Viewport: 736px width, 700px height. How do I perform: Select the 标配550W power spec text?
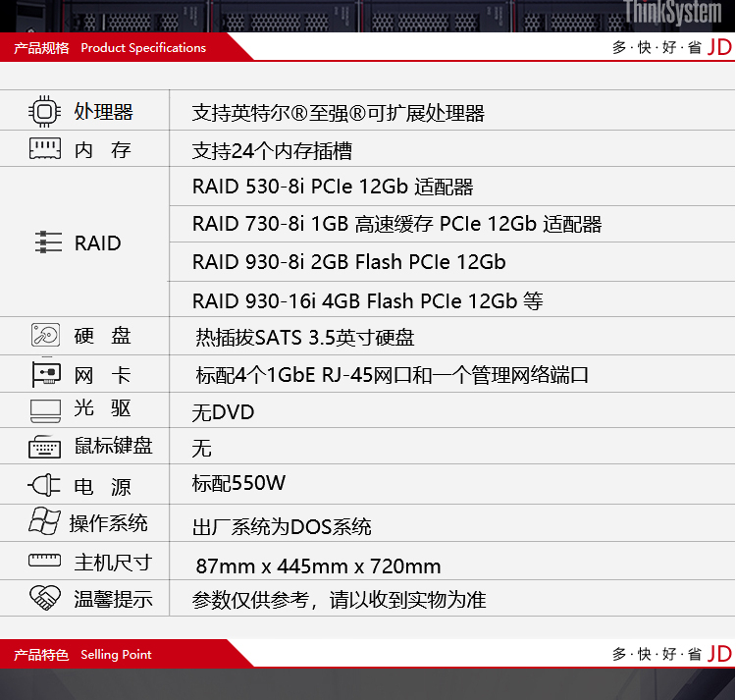239,483
